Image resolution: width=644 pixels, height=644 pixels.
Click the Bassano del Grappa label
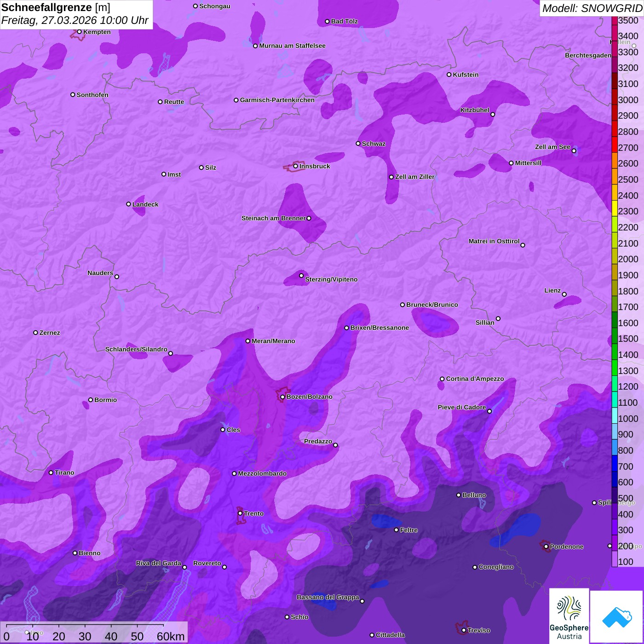[328, 597]
